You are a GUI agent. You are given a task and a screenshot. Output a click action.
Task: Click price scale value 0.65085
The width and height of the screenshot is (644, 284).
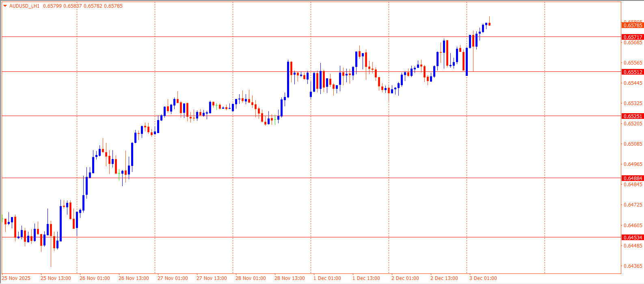pyautogui.click(x=633, y=144)
